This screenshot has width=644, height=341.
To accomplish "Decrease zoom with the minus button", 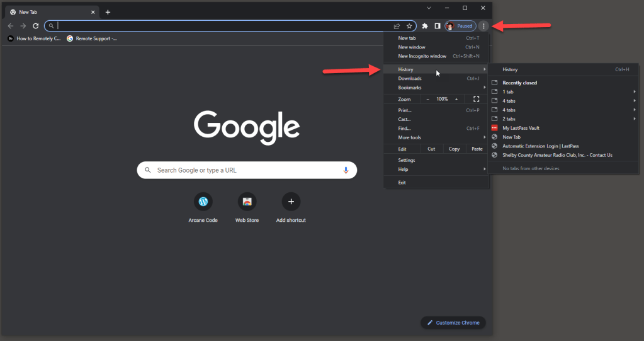I will pyautogui.click(x=428, y=99).
